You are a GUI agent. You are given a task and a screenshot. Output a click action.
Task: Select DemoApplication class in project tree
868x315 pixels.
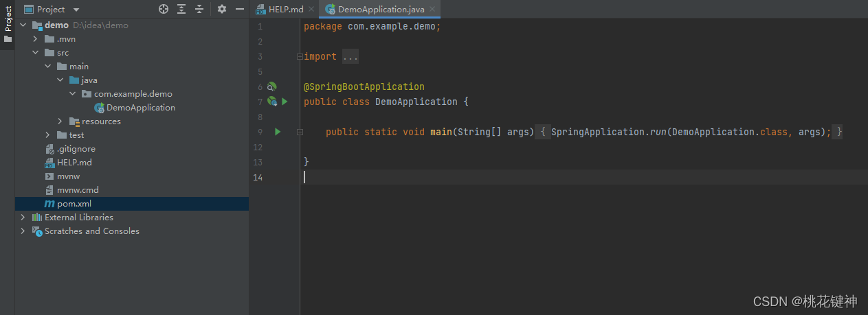(x=141, y=108)
